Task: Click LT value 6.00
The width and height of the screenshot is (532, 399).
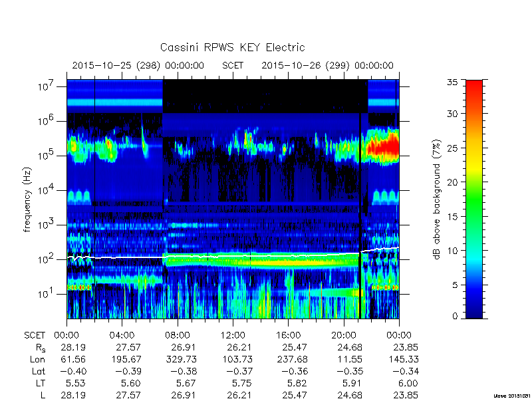Action: [x=408, y=383]
